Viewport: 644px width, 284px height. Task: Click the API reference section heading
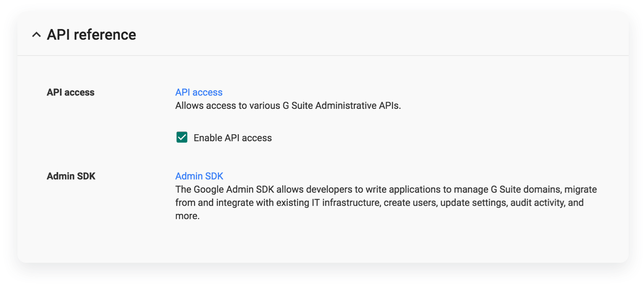[91, 35]
